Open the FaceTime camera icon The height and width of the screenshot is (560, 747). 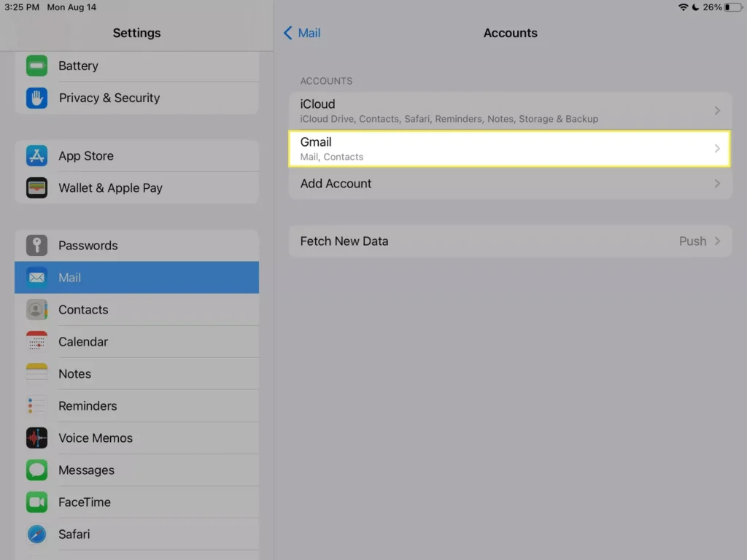point(36,502)
